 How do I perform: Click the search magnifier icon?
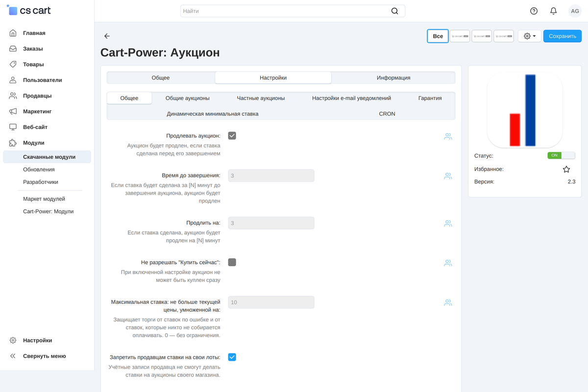pyautogui.click(x=394, y=11)
